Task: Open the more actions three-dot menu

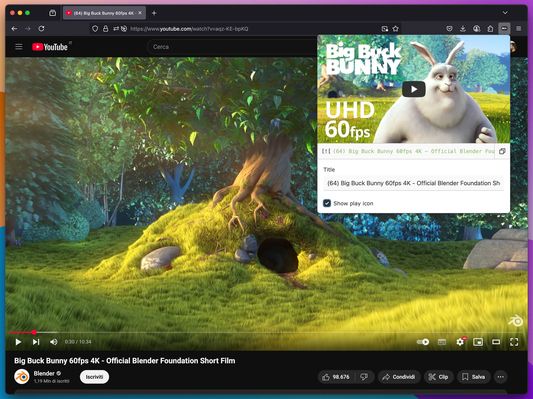Action: [x=500, y=377]
